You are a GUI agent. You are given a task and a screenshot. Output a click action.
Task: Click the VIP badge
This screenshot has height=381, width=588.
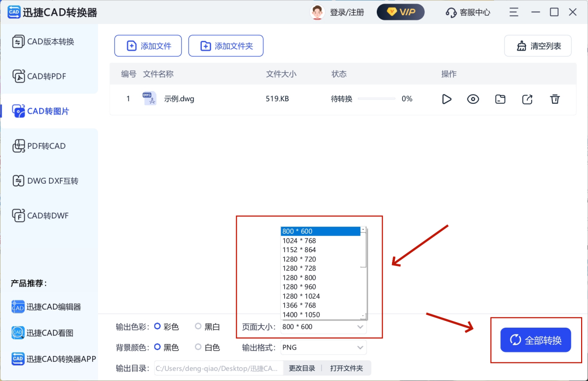coord(401,12)
